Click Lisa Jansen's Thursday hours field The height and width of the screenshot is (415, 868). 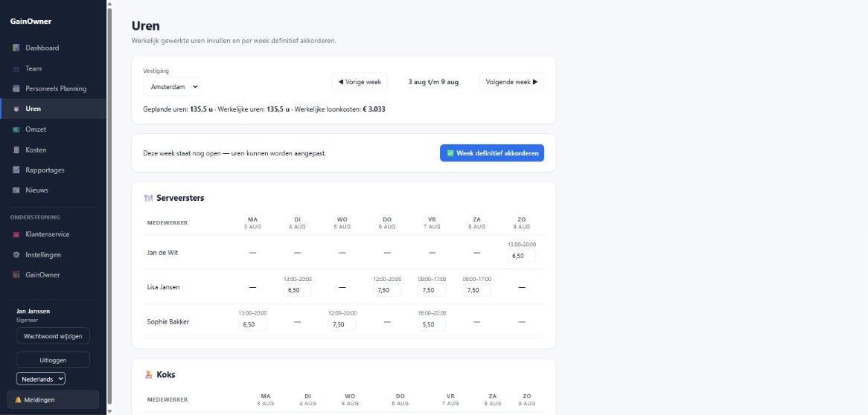pos(387,290)
